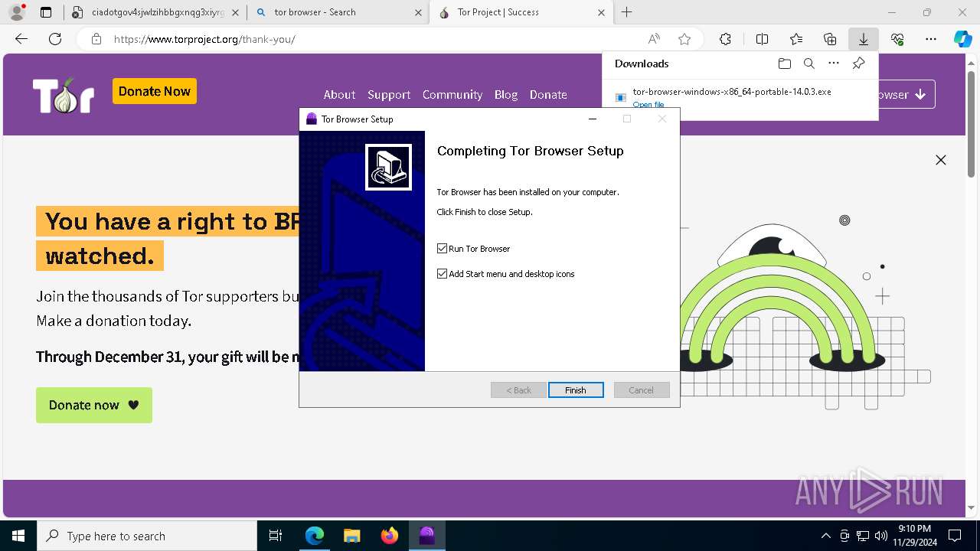The width and height of the screenshot is (980, 551).
Task: Click the yellow Donate Now button
Action: pos(155,91)
